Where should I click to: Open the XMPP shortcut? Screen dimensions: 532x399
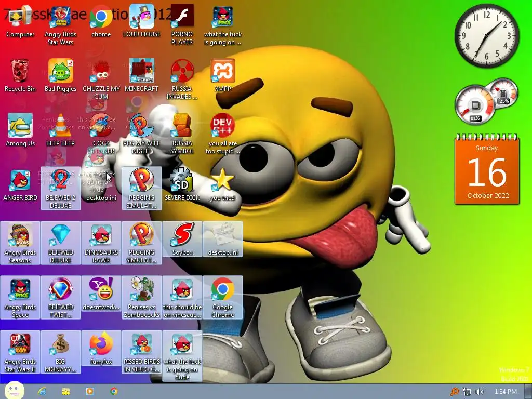(x=222, y=76)
